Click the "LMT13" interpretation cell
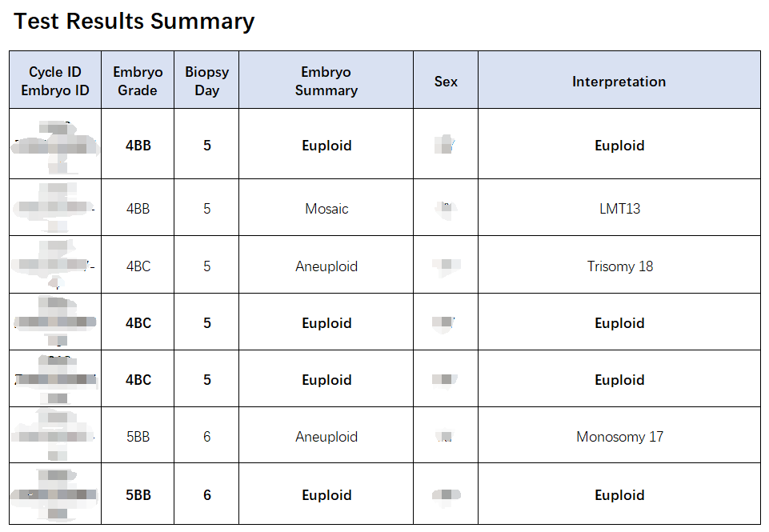 pos(619,209)
